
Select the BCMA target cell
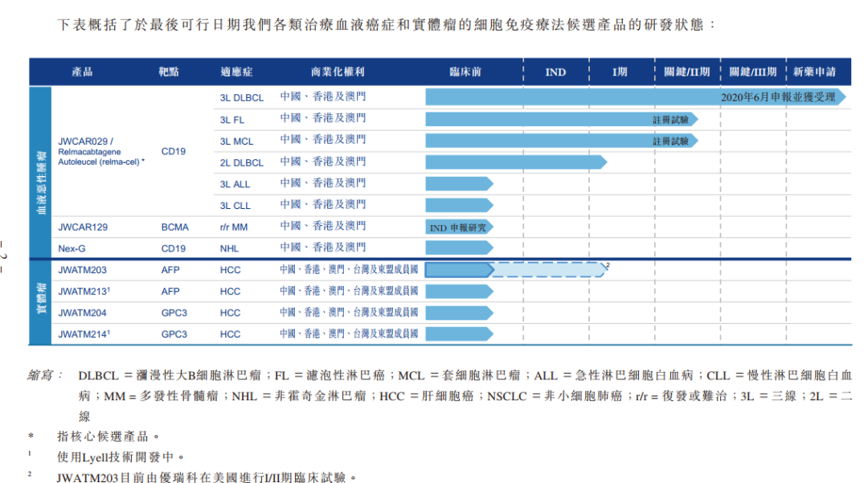pos(175,227)
